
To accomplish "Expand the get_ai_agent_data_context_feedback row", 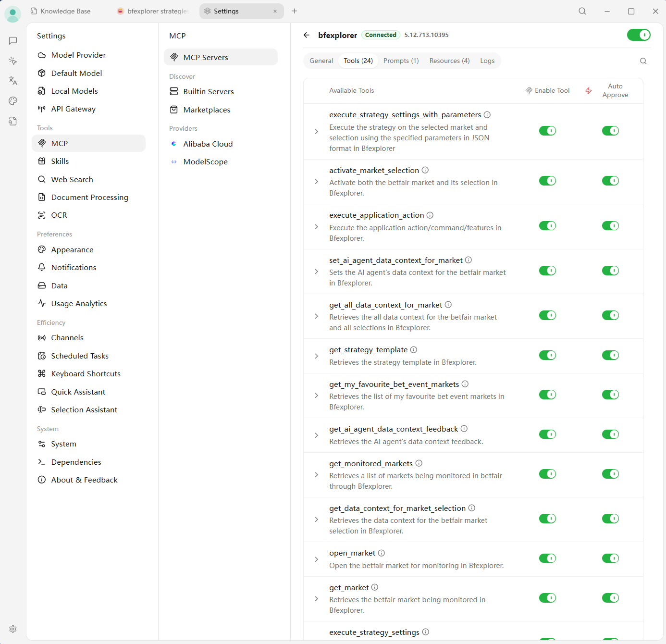I will pyautogui.click(x=316, y=435).
